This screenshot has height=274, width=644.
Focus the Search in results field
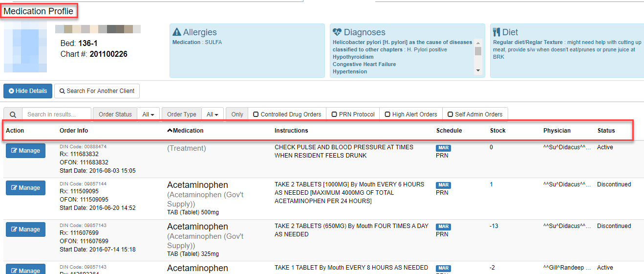click(x=56, y=114)
